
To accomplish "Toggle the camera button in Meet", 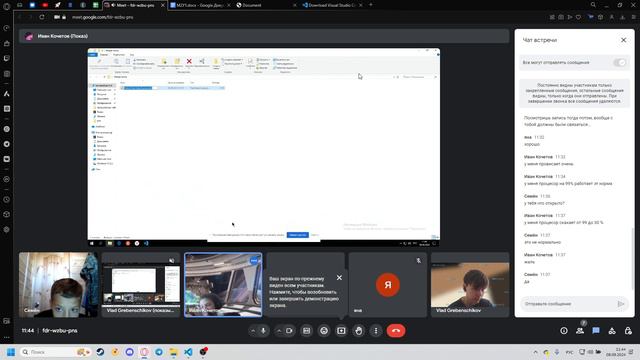I will (289, 331).
